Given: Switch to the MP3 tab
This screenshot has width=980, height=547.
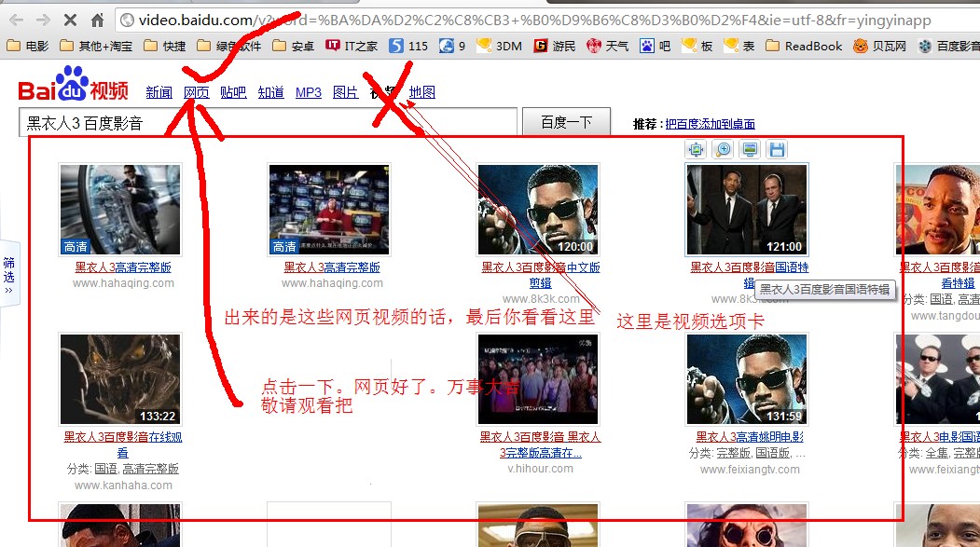Looking at the screenshot, I should [x=308, y=92].
